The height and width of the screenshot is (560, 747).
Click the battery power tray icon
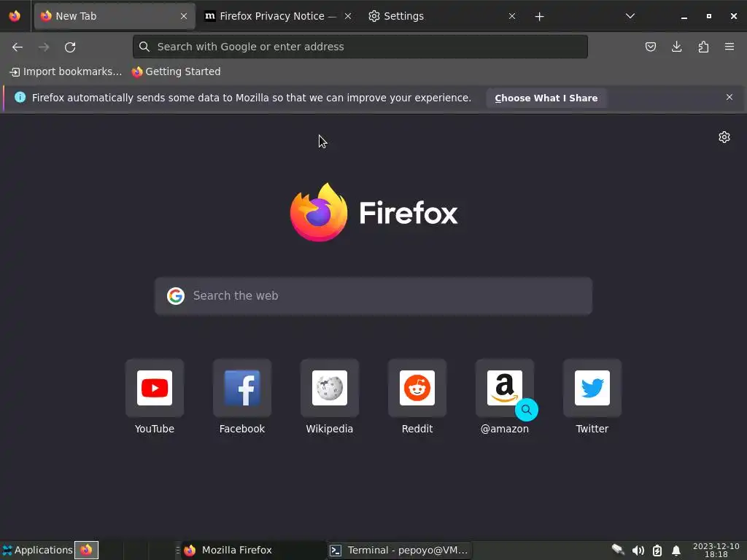[x=657, y=551]
